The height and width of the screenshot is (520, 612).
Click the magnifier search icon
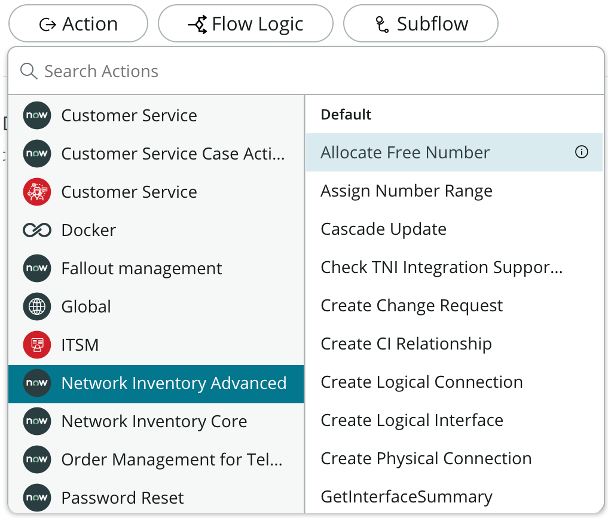click(28, 71)
